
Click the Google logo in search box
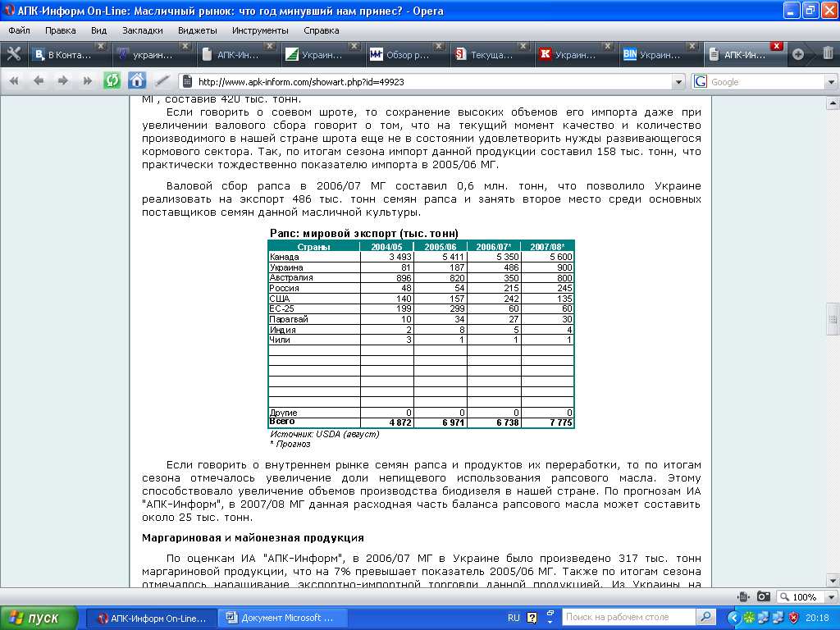701,82
